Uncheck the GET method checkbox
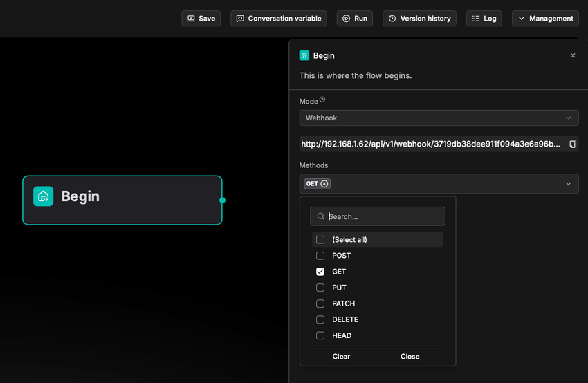The image size is (588, 383). [x=320, y=272]
